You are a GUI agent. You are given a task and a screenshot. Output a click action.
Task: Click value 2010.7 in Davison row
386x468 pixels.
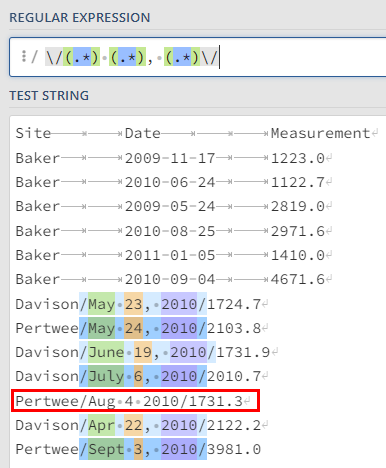234,376
